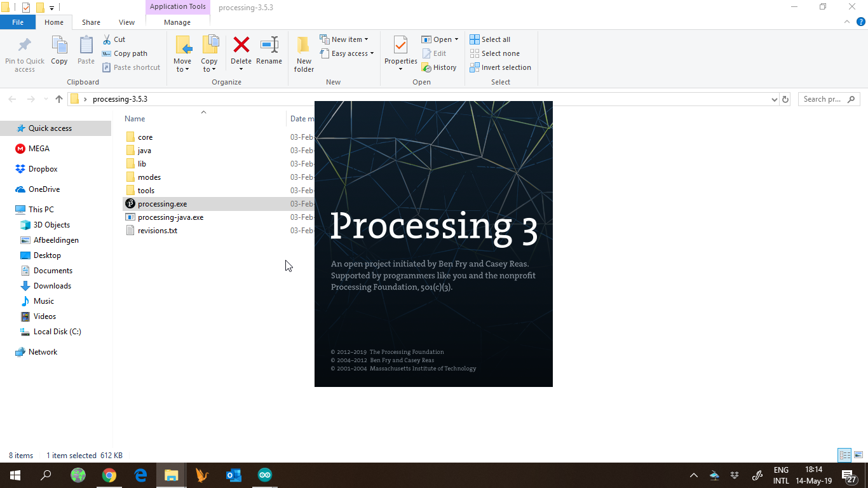This screenshot has width=868, height=488.
Task: Open Local Disk (C:) in navigation pane
Action: click(56, 332)
